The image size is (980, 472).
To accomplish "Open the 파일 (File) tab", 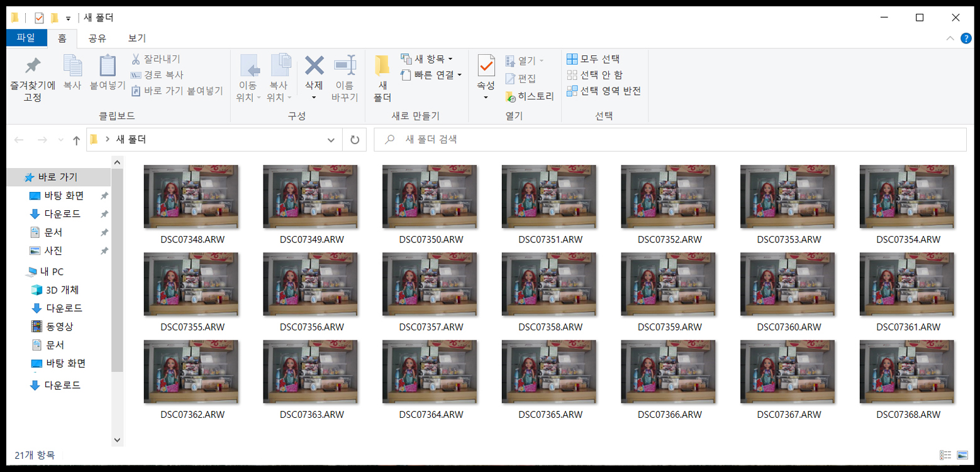I will pos(26,38).
